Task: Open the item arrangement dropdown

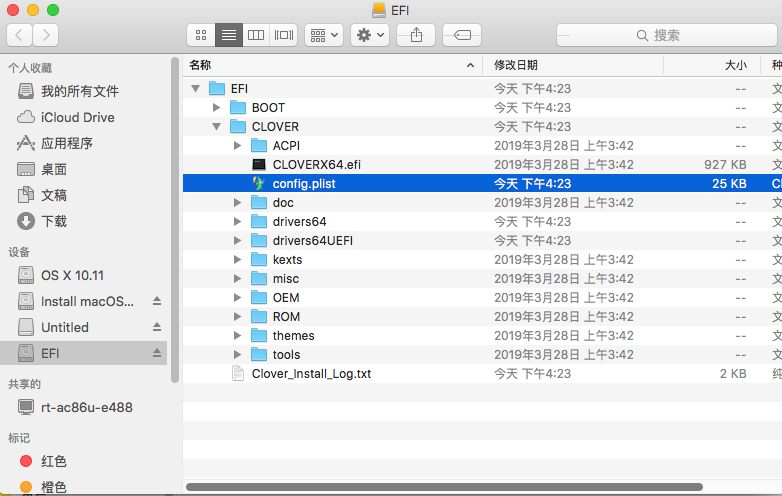Action: tap(324, 35)
